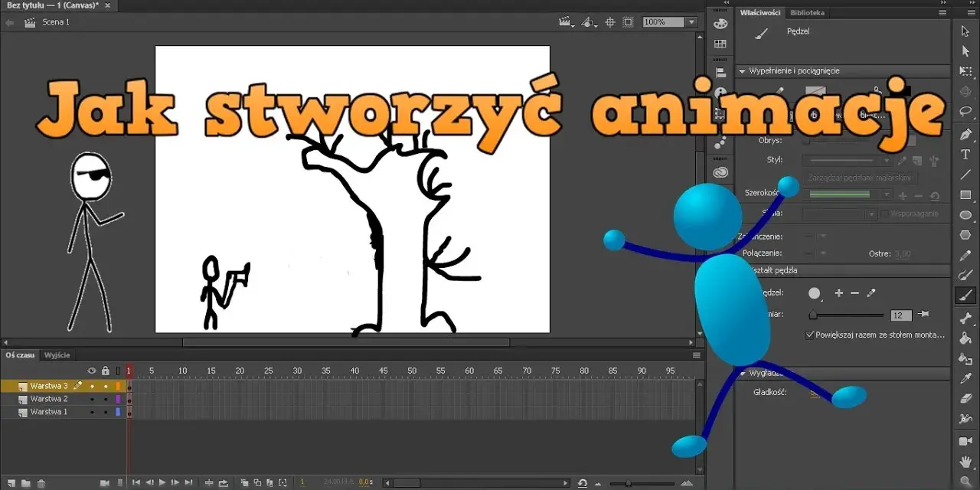Select the Rectangle tool

[965, 194]
